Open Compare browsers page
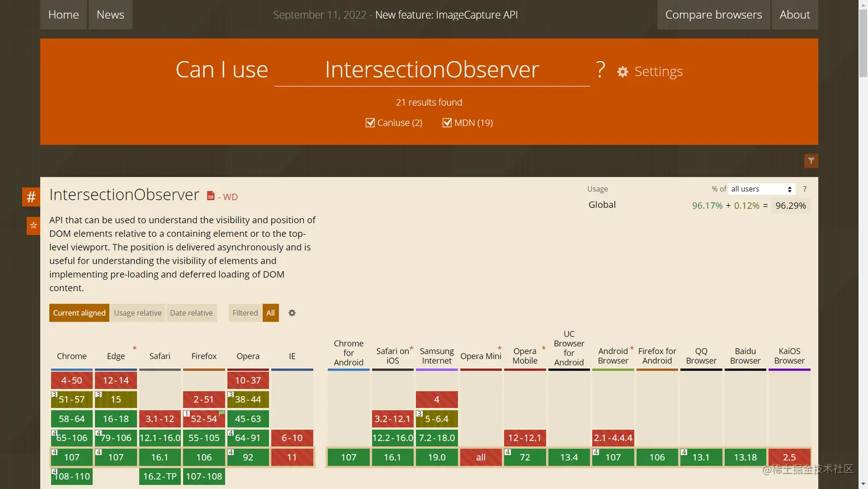Viewport: 868px width, 489px height. 714,14
